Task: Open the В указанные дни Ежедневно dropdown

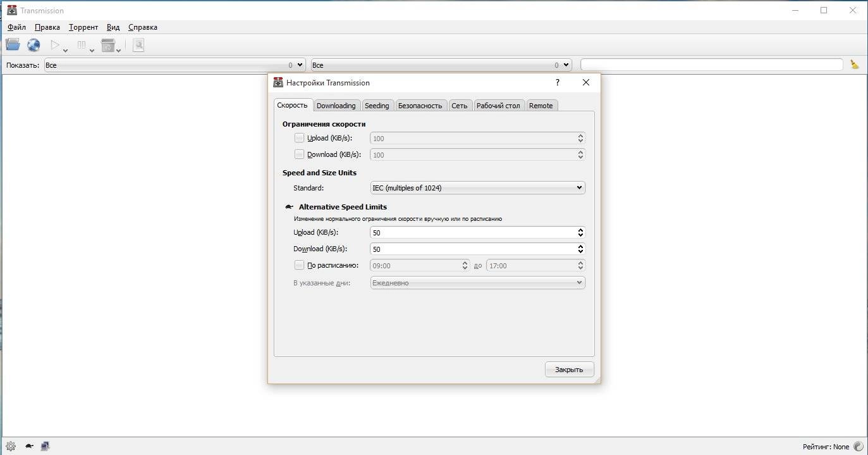Action: tap(477, 283)
